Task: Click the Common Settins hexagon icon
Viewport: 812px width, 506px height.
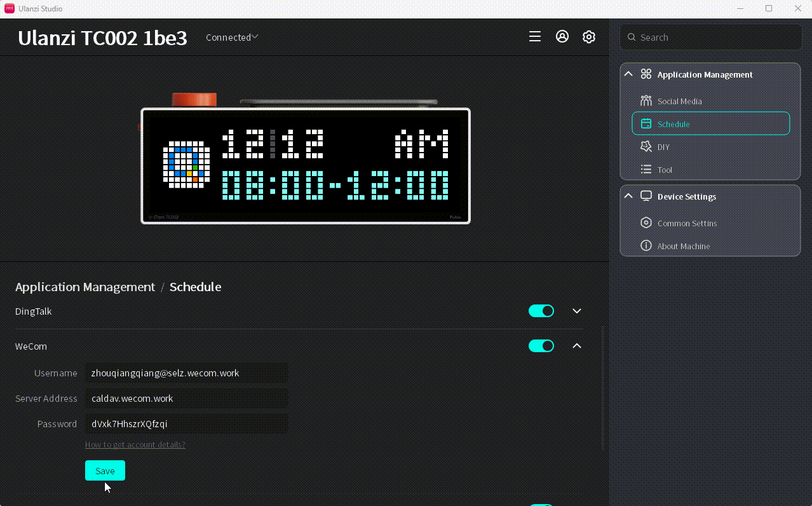Action: (646, 223)
